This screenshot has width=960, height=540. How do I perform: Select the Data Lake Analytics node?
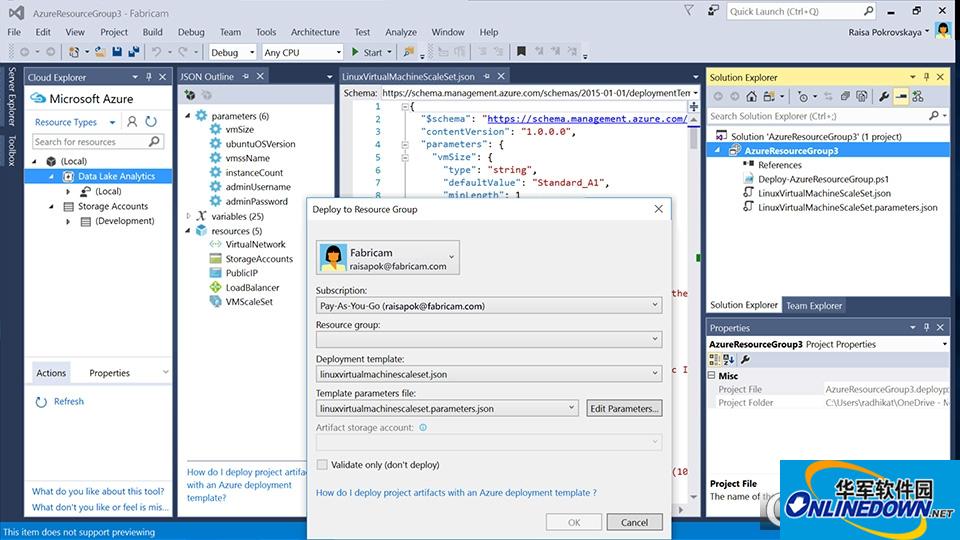coord(116,176)
